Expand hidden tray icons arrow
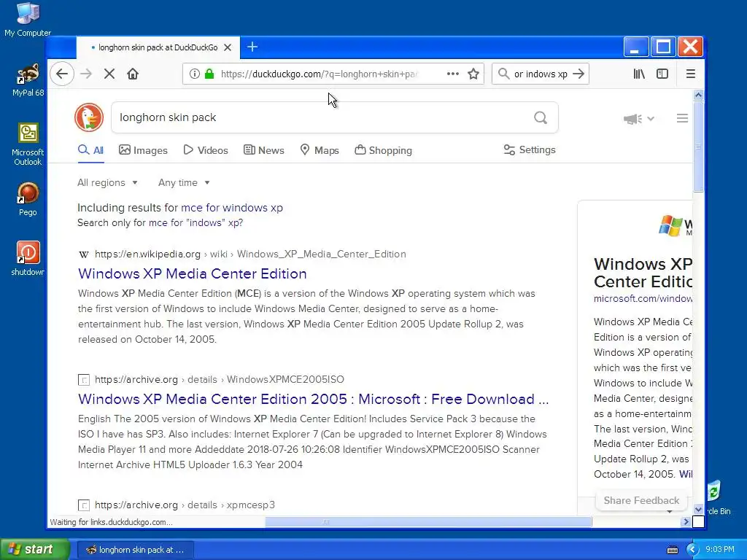This screenshot has height=560, width=747. (692, 550)
